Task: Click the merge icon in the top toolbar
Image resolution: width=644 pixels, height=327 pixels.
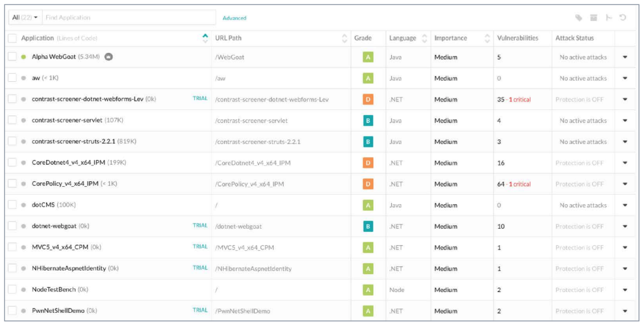Action: tap(608, 18)
